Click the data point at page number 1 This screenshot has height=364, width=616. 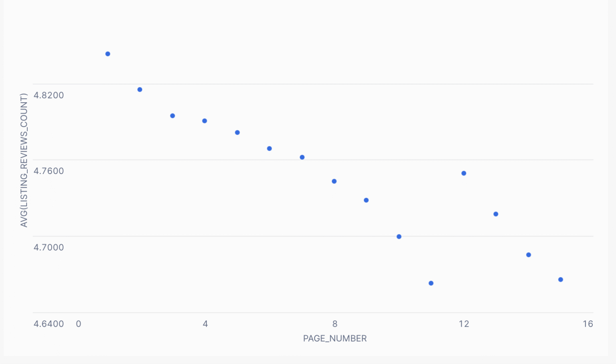click(x=107, y=54)
